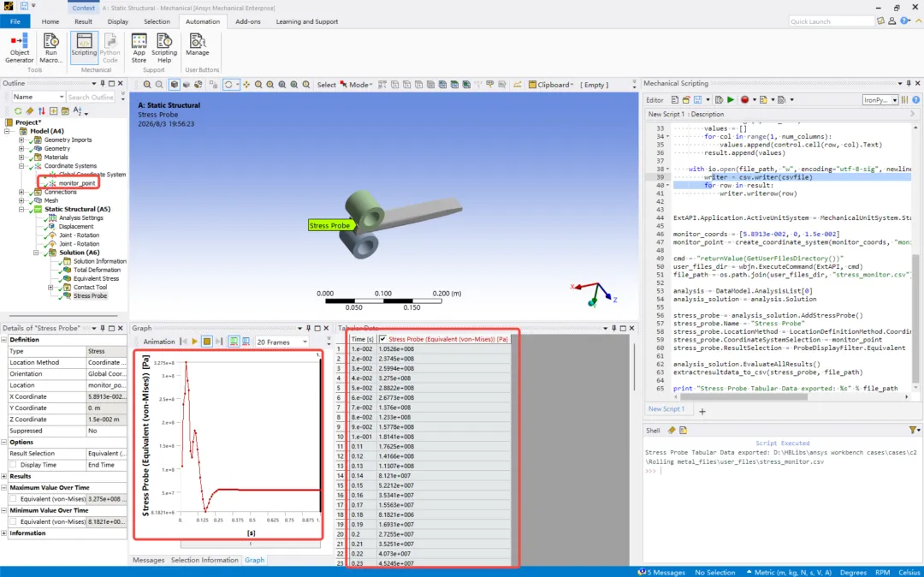
Task: Run the script with the green play icon
Action: point(731,100)
